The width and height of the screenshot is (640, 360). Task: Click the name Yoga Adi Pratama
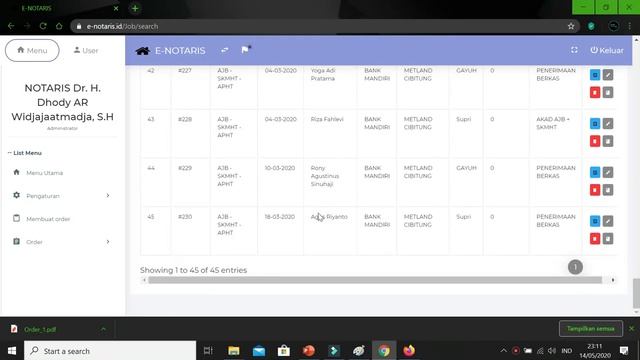click(323, 74)
